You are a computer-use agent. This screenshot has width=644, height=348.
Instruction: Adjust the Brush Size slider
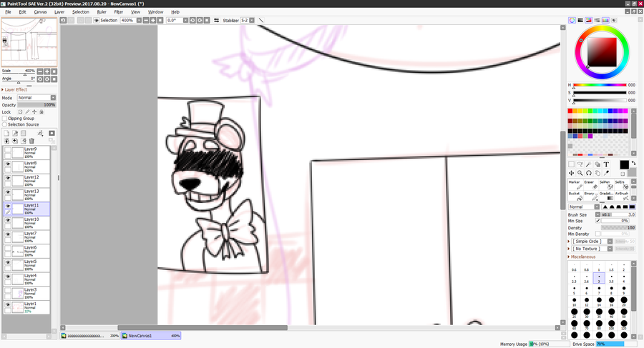click(618, 214)
